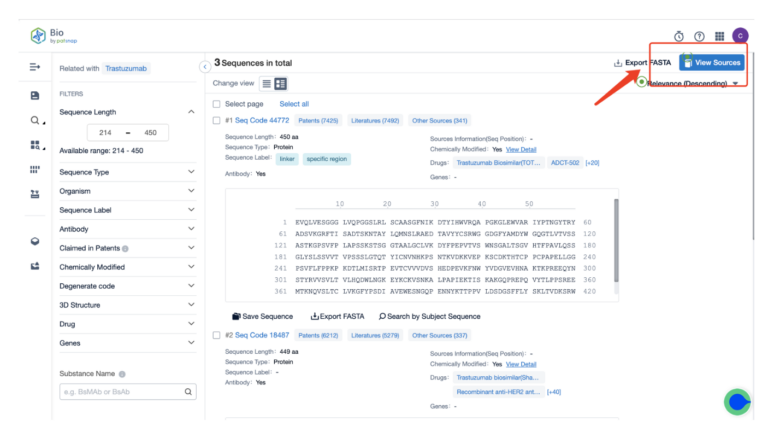The height and width of the screenshot is (432, 768).
Task: Open the help question mark icon
Action: click(x=699, y=36)
